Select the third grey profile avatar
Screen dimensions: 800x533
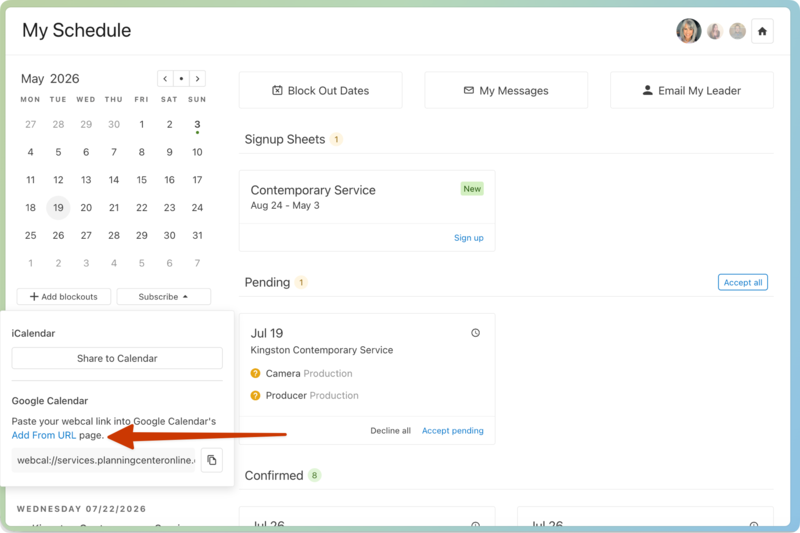click(x=737, y=31)
